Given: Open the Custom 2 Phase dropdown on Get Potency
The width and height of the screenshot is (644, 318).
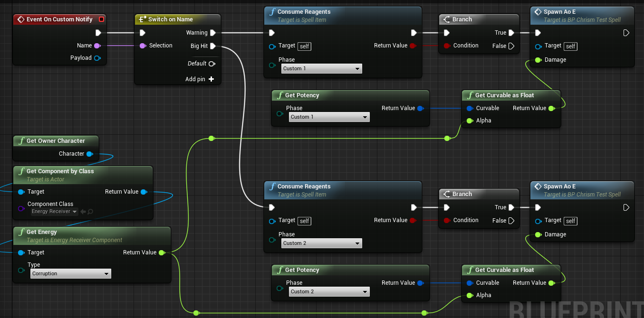Looking at the screenshot, I should 329,291.
